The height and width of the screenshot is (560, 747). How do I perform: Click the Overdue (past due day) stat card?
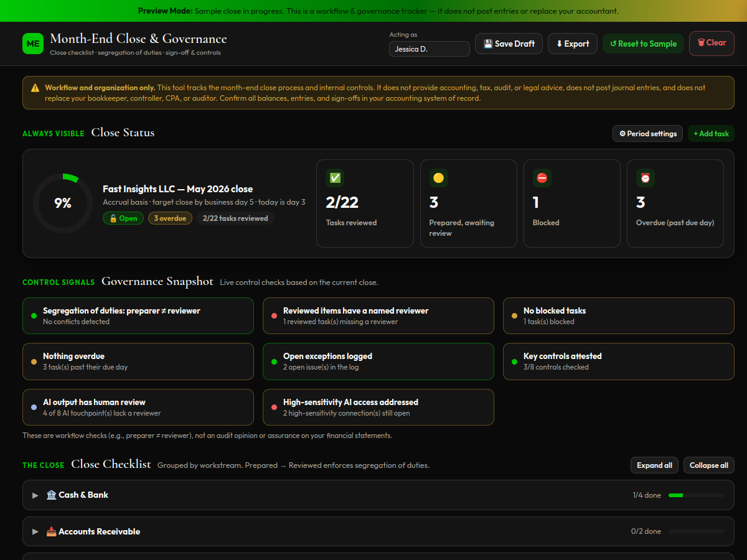click(675, 203)
